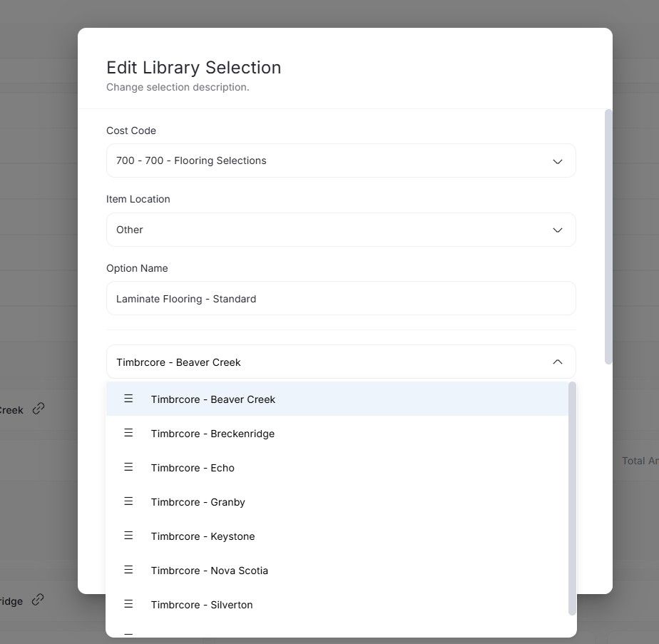Click drag handle beside Echo

point(128,467)
